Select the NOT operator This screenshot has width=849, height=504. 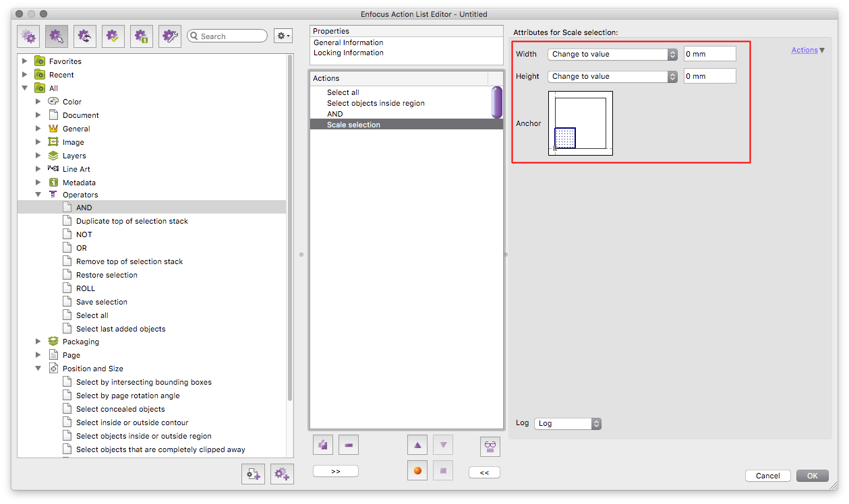click(84, 234)
